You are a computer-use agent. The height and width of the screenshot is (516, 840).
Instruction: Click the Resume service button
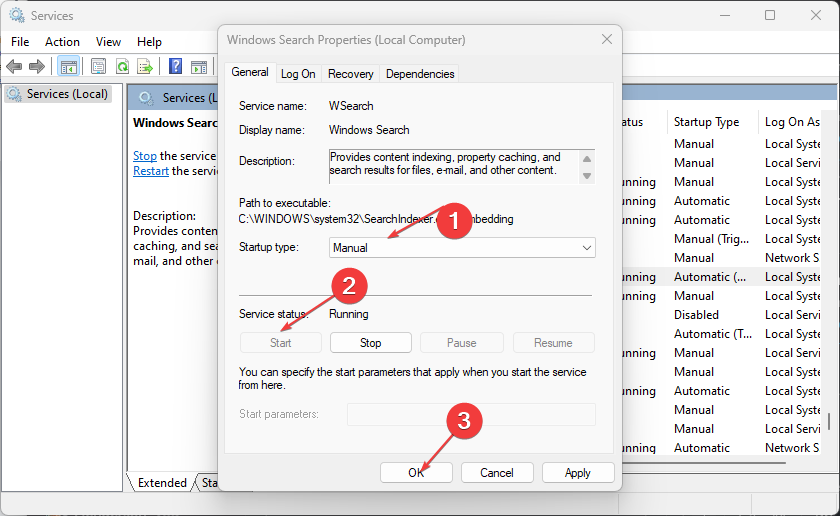tap(553, 343)
